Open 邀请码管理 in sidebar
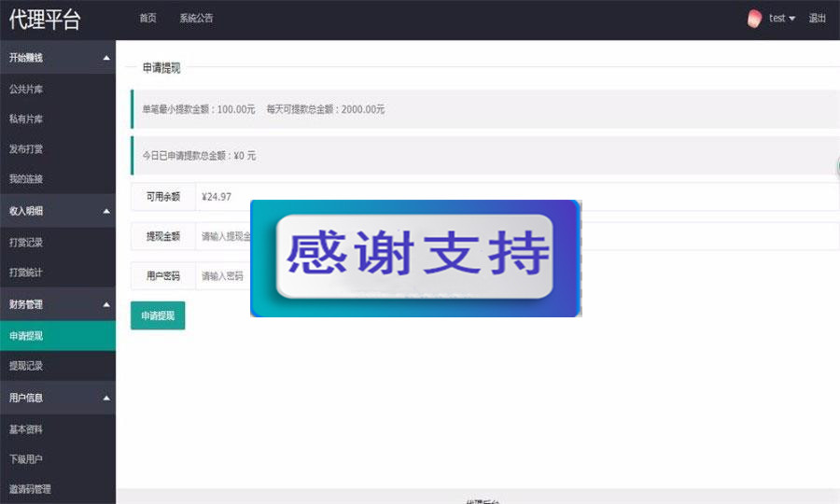This screenshot has height=504, width=840. pos(58,489)
